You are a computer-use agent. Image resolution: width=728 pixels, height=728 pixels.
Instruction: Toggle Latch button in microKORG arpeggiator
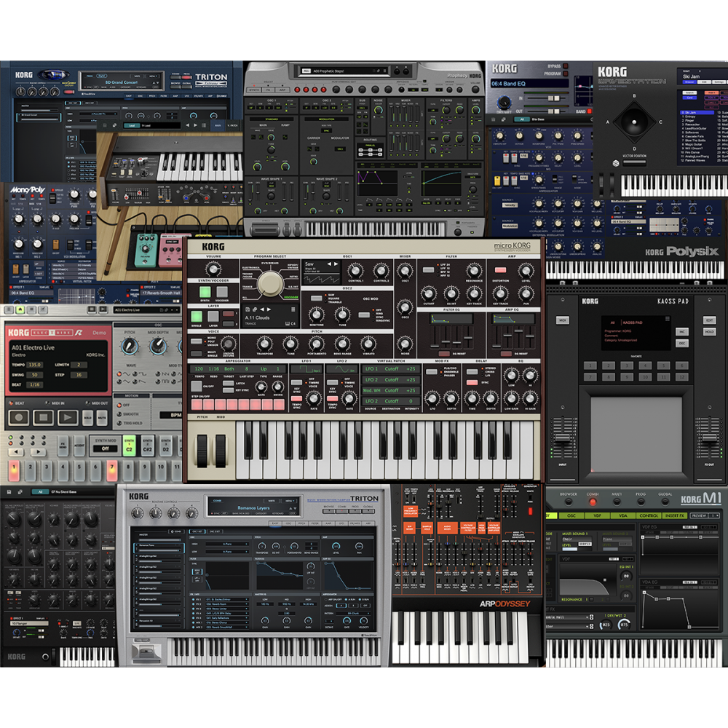point(228,383)
